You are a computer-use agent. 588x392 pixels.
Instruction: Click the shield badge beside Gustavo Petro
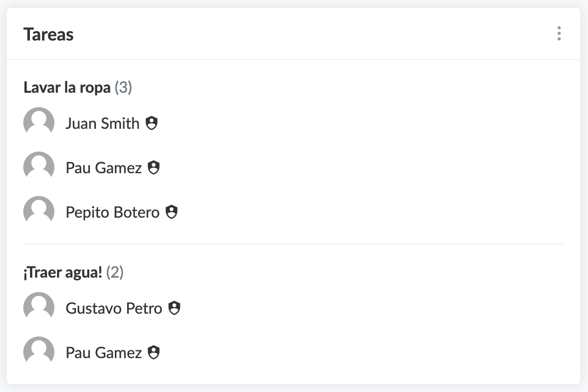174,308
